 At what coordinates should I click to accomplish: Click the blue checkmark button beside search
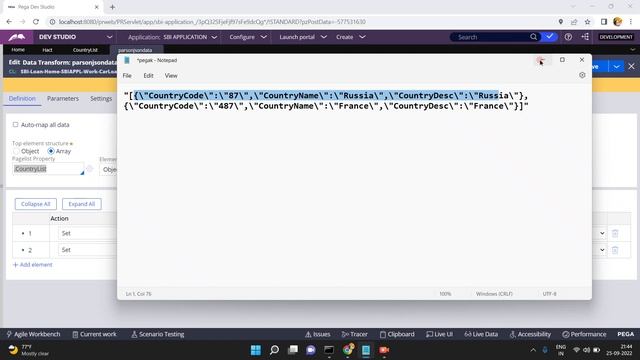550,37
